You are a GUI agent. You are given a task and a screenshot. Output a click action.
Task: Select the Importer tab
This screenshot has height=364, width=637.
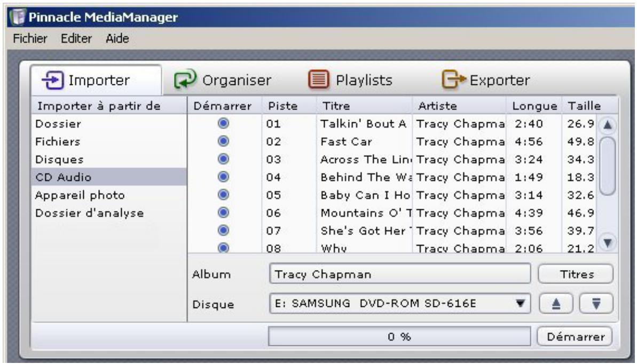[x=96, y=80]
